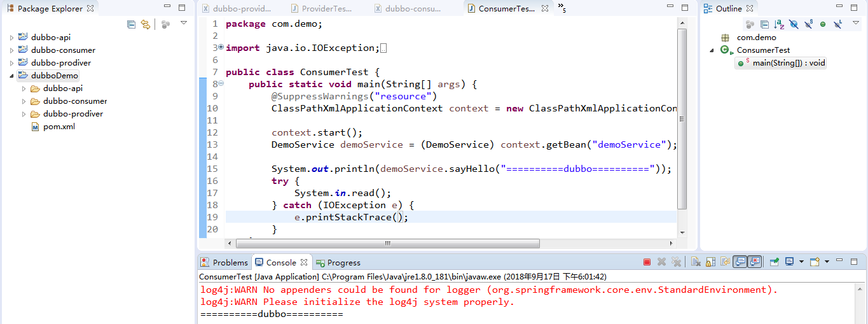
Task: Open Display Selected Console dropdown arrow
Action: 801,262
